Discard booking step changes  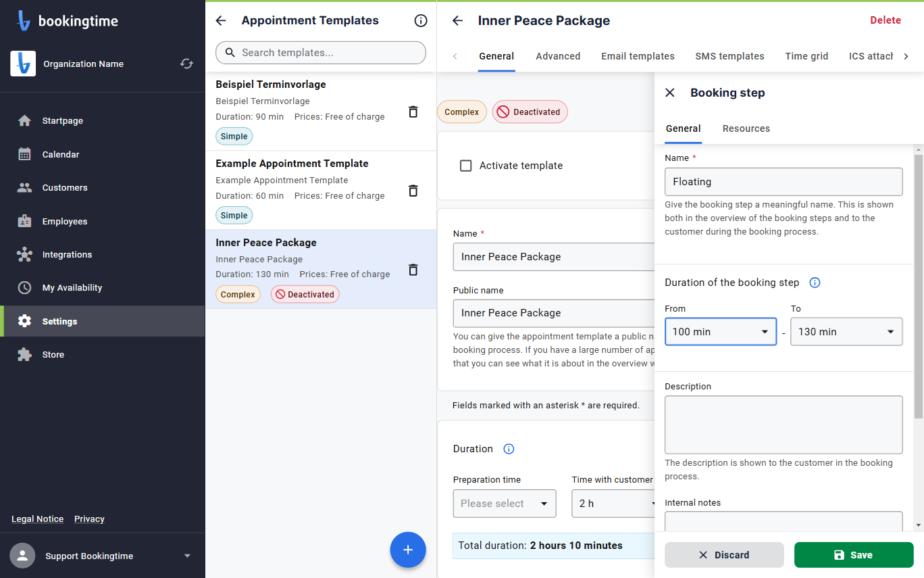(x=724, y=555)
